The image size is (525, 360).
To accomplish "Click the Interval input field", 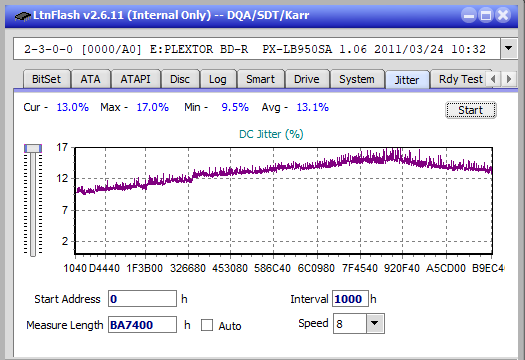I will coord(350,299).
